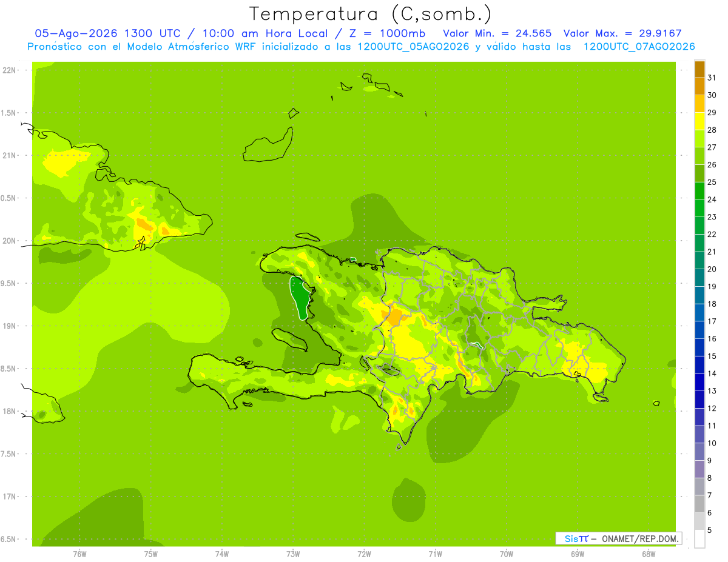Click the legend value '22'
Image resolution: width=728 pixels, height=562 pixels.
[x=712, y=235]
